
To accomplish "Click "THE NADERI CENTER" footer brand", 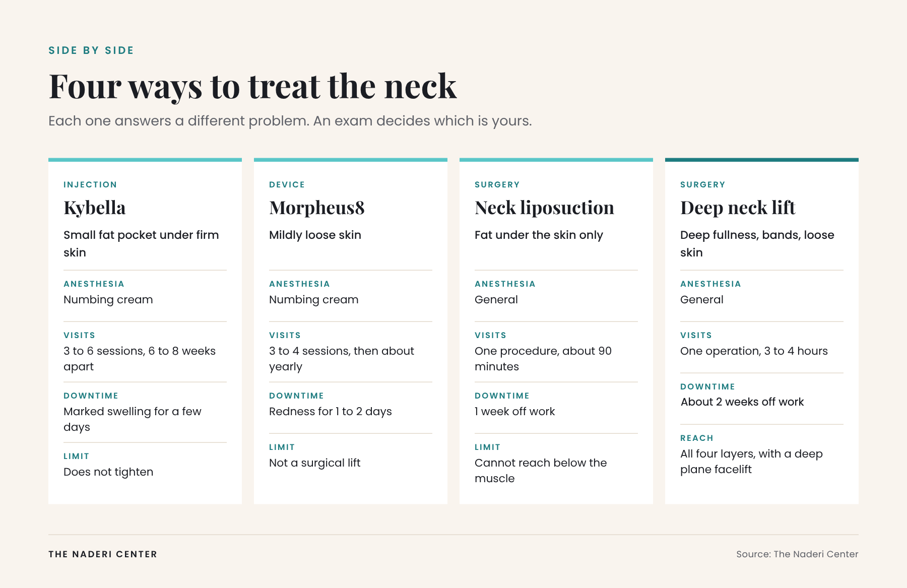I will (x=103, y=554).
